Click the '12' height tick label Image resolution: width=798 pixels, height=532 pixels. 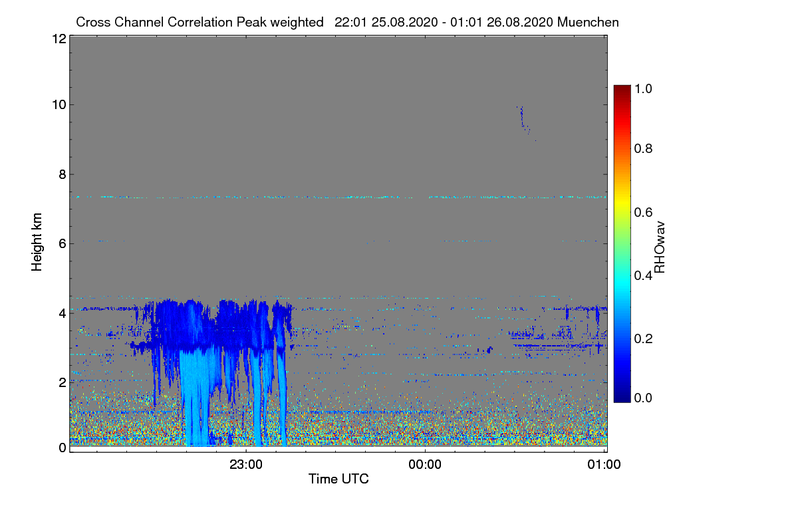pos(58,39)
